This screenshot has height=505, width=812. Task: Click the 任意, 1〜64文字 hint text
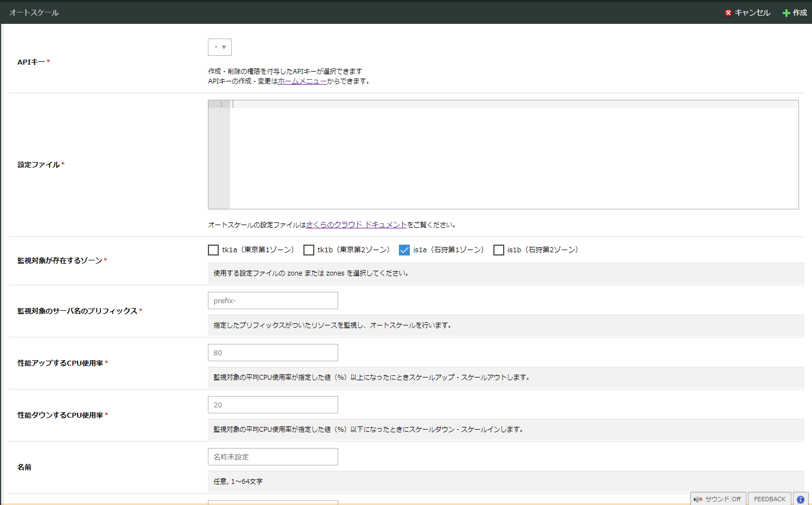238,482
